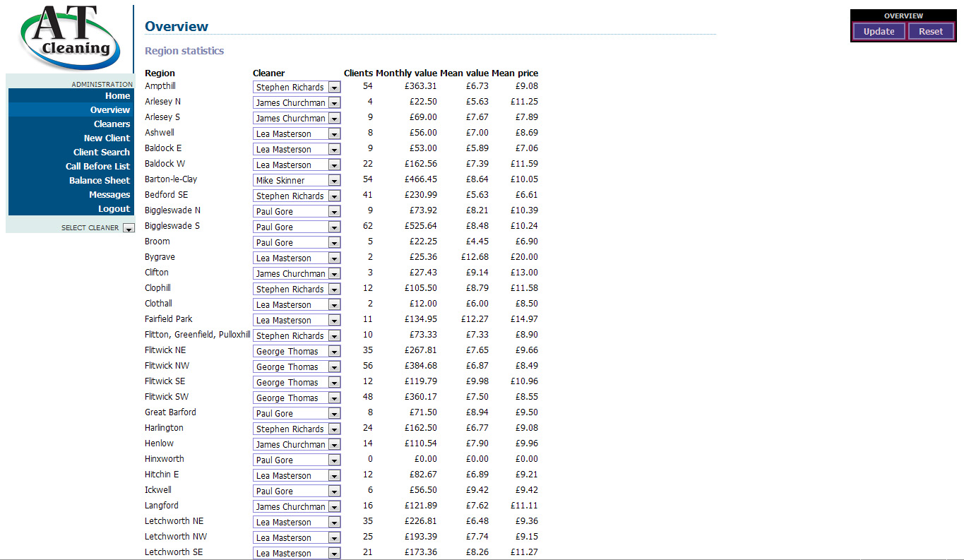Open Client Search from the sidebar
Image resolution: width=964 pixels, height=560 pixels.
coord(102,153)
